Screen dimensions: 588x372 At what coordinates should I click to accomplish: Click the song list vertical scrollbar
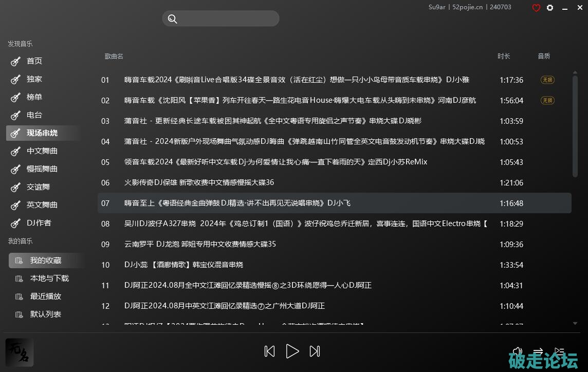pos(575,123)
